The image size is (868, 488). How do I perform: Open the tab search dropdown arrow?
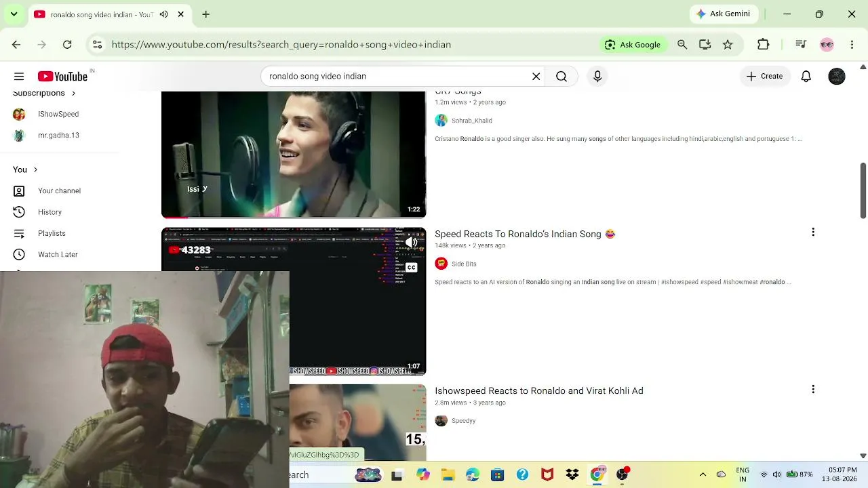click(x=14, y=14)
